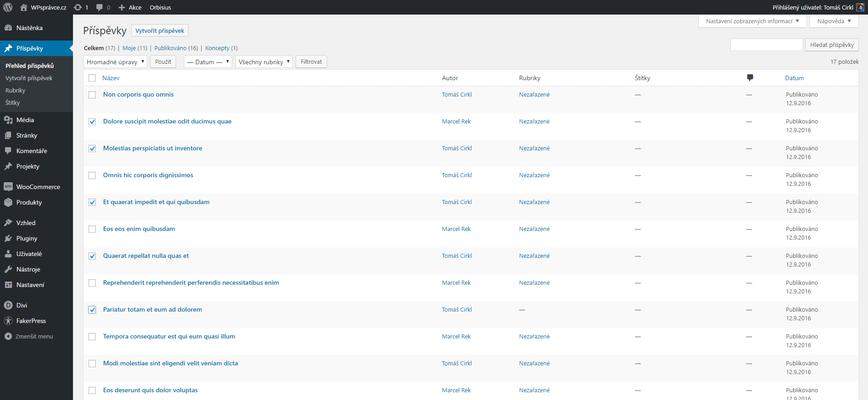
Task: Open Přehled příspěvků submenu item
Action: point(30,66)
